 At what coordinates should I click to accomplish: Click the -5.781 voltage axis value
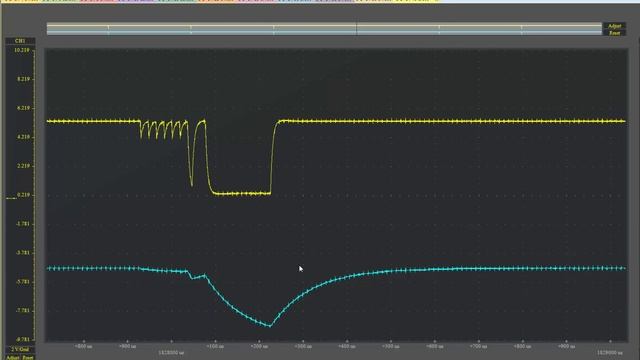[x=23, y=282]
